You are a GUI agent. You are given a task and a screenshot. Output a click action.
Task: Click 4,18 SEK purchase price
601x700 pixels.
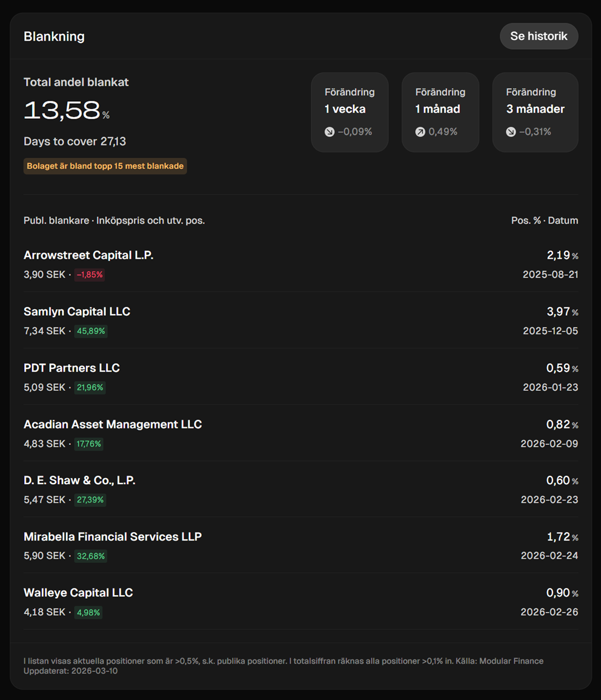pyautogui.click(x=45, y=612)
